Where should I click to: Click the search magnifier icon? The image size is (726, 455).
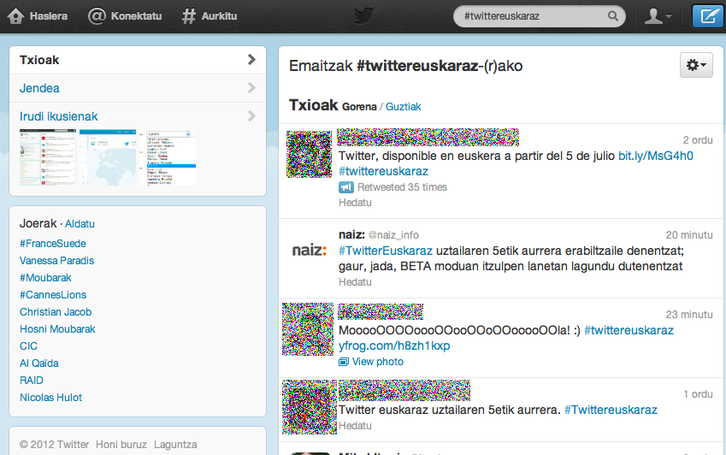tap(613, 16)
